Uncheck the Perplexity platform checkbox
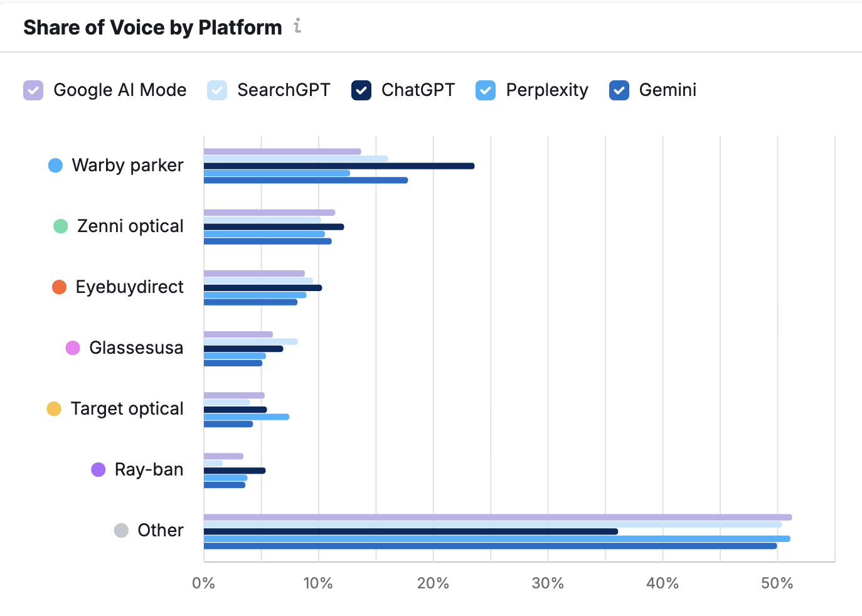The height and width of the screenshot is (616, 862). (x=486, y=90)
